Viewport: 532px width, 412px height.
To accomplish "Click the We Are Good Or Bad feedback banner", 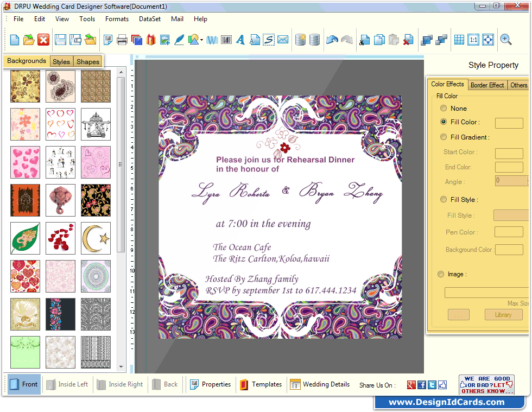I will [486, 384].
